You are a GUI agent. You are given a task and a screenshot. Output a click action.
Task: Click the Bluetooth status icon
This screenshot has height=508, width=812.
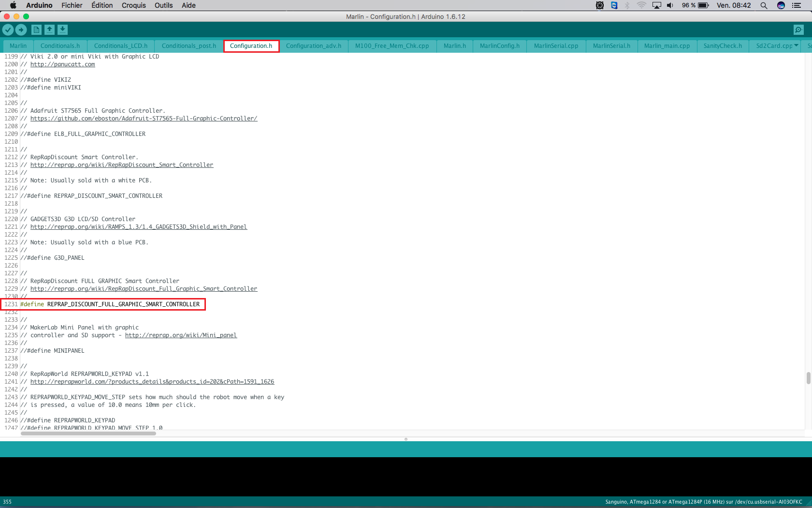click(x=627, y=5)
